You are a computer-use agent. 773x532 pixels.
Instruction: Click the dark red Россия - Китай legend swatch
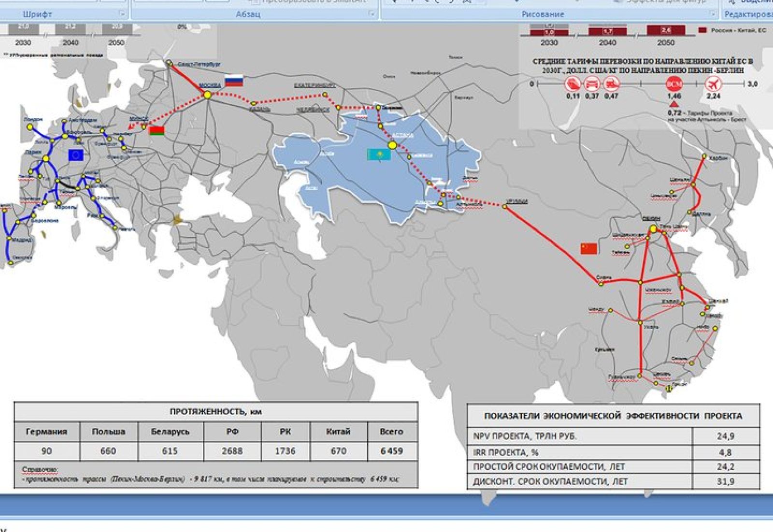click(x=702, y=30)
